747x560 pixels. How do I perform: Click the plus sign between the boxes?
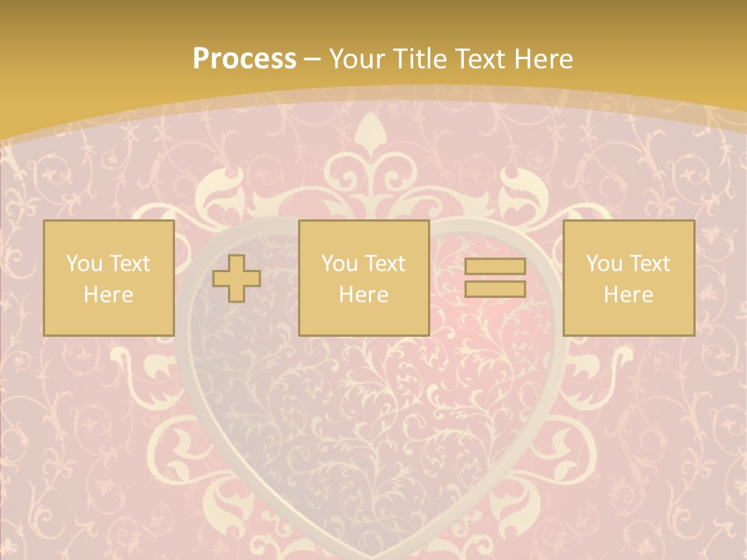[237, 278]
